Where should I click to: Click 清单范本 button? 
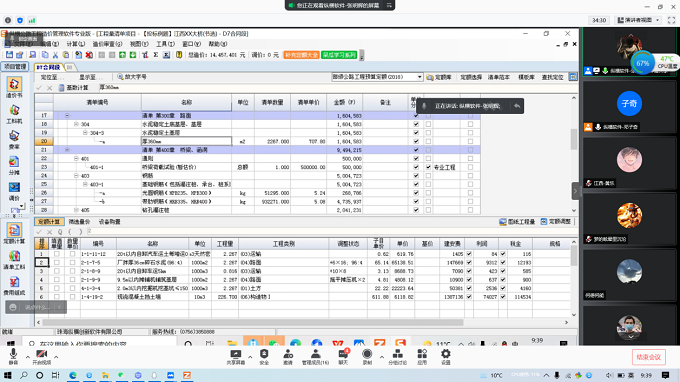(498, 77)
